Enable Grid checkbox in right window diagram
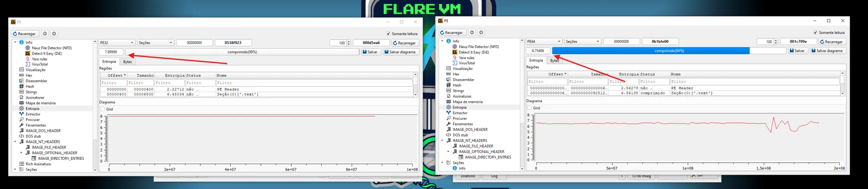868x189 pixels. coord(530,108)
